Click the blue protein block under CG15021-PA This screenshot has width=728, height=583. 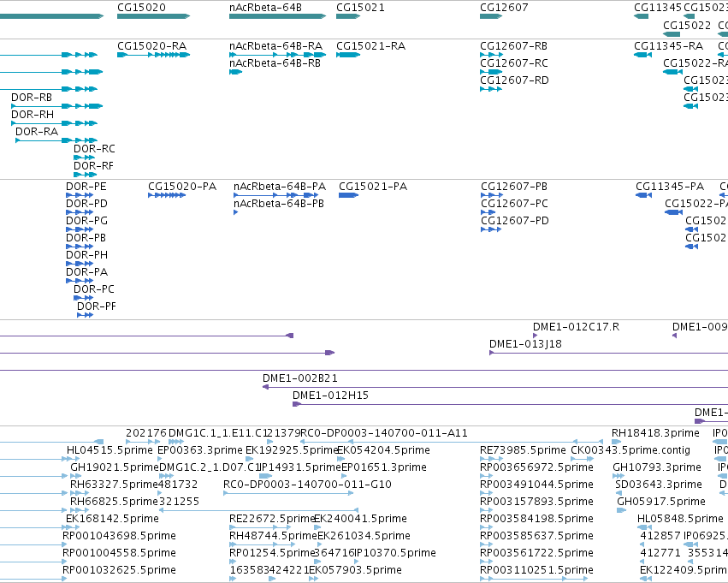348,195
